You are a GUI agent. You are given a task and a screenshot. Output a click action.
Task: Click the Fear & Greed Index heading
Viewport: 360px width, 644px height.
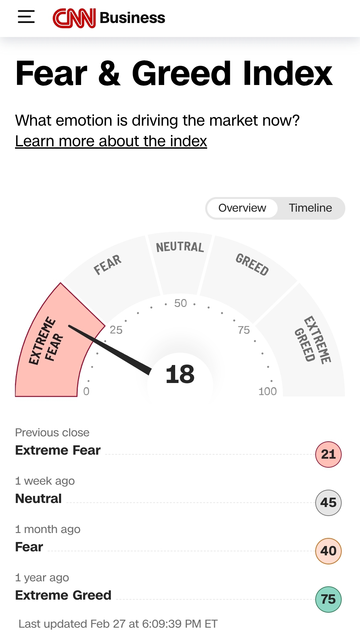point(174,73)
